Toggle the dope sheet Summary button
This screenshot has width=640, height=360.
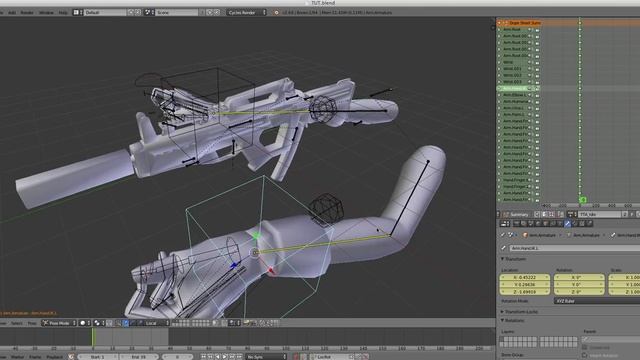tap(516, 214)
